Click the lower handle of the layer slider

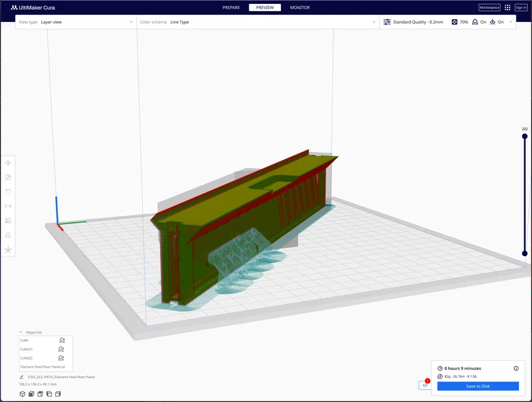[524, 253]
